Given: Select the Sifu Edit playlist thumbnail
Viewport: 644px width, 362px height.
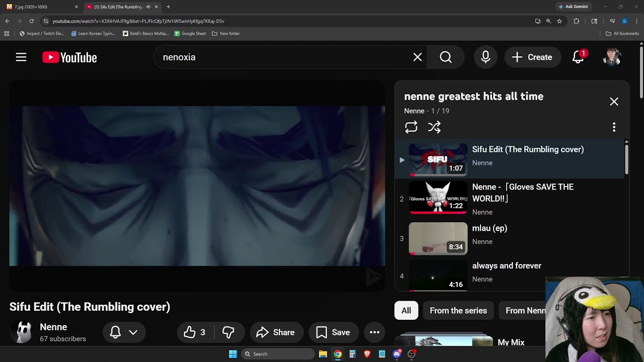Looking at the screenshot, I should pyautogui.click(x=438, y=160).
